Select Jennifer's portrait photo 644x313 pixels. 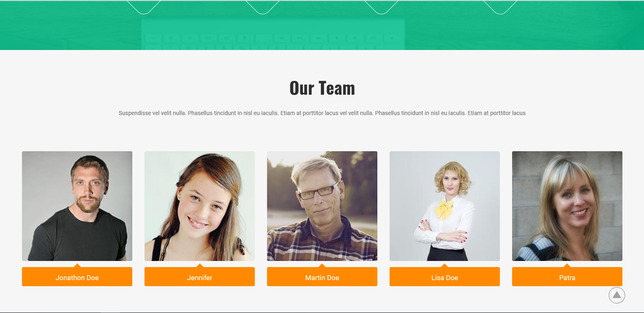click(x=199, y=206)
